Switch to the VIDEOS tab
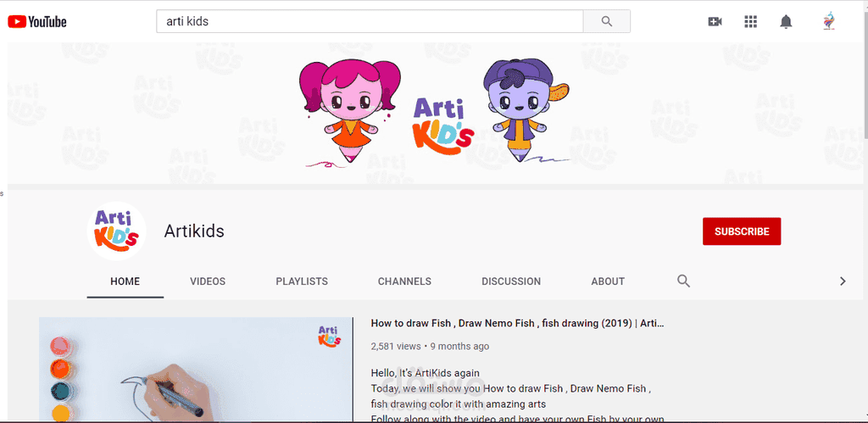 (208, 281)
